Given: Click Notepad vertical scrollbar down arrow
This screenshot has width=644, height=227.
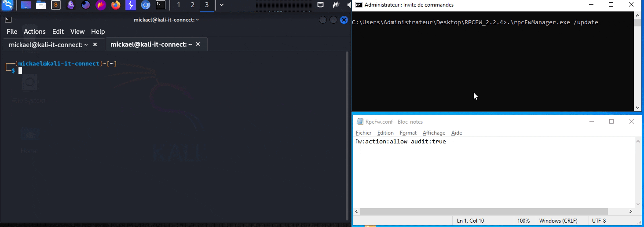Looking at the screenshot, I should coord(638,204).
